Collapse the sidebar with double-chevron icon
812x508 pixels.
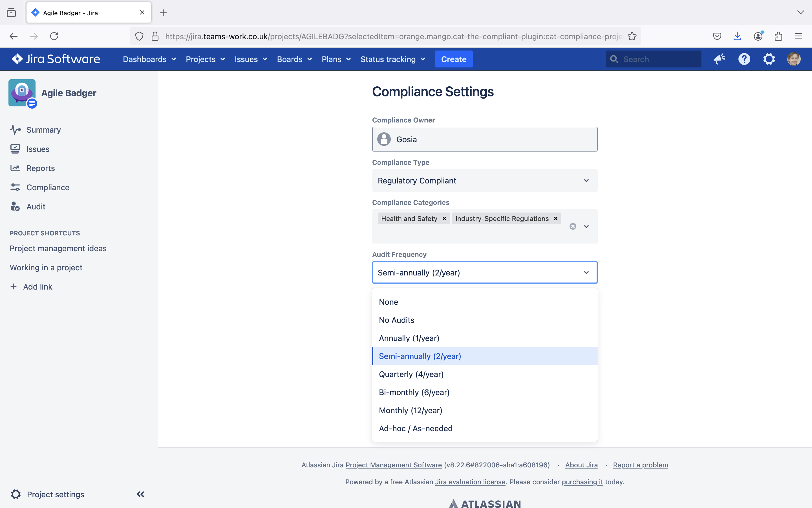(x=141, y=494)
